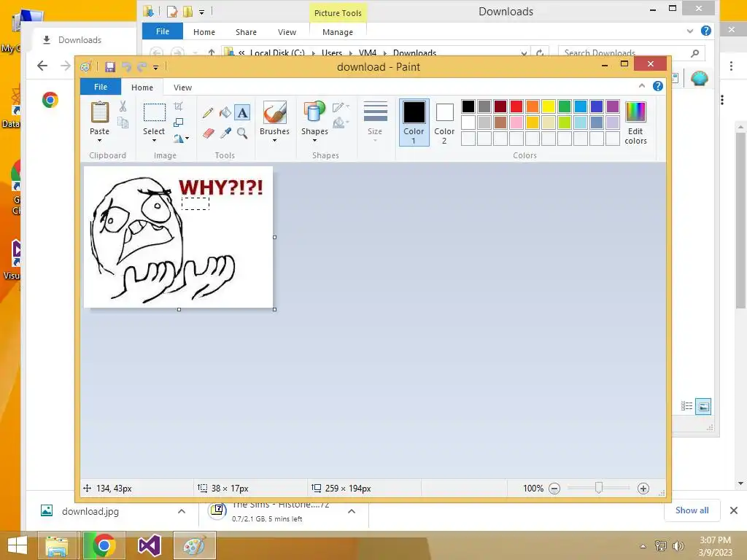This screenshot has height=560, width=747.
Task: Select the Pencil tool in Paint
Action: (x=208, y=113)
